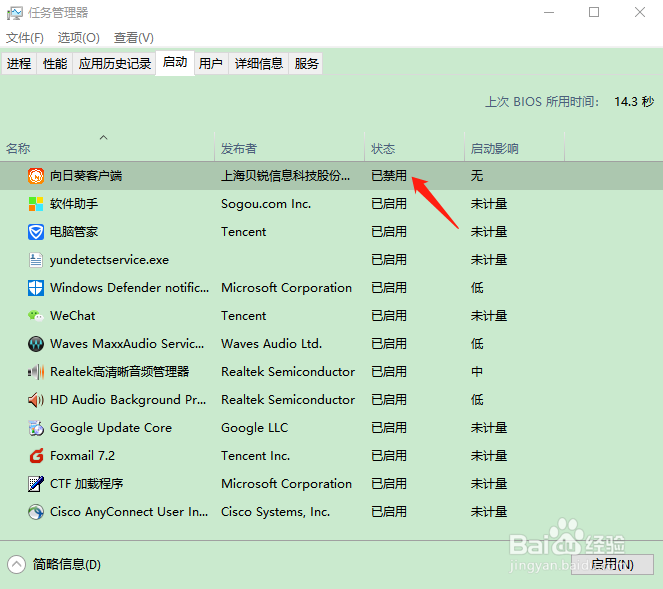Click the WeChat green bubble icon

pos(36,316)
